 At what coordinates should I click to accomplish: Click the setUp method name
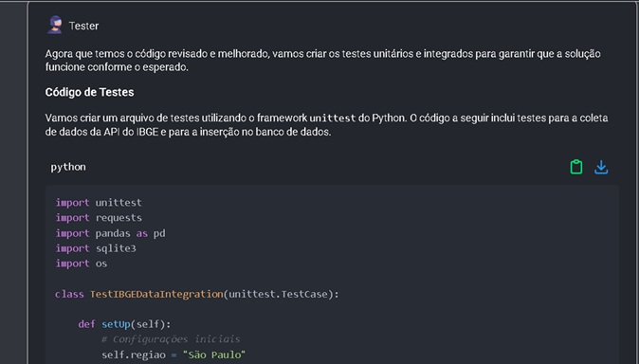(x=116, y=324)
